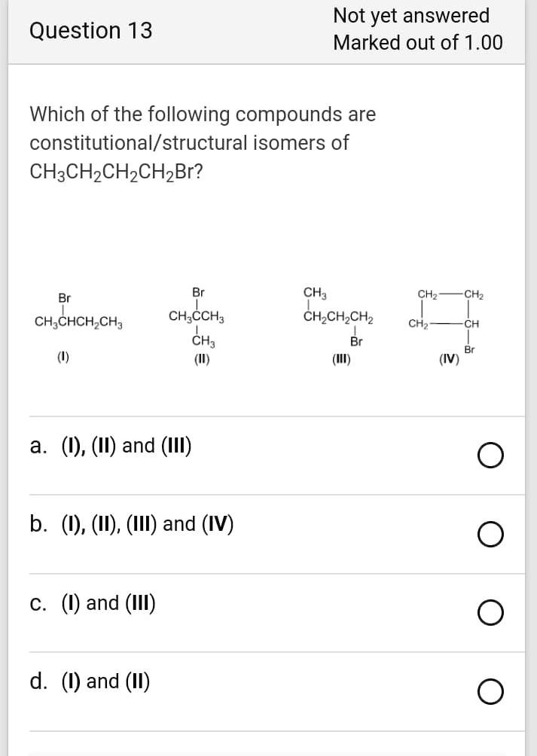Select the radio button for option b
The height and width of the screenshot is (756, 537).
[x=490, y=533]
